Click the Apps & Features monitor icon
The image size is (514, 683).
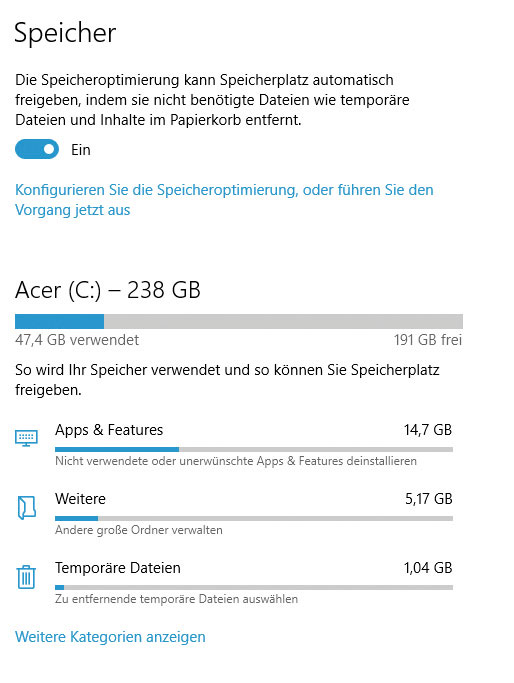point(27,438)
